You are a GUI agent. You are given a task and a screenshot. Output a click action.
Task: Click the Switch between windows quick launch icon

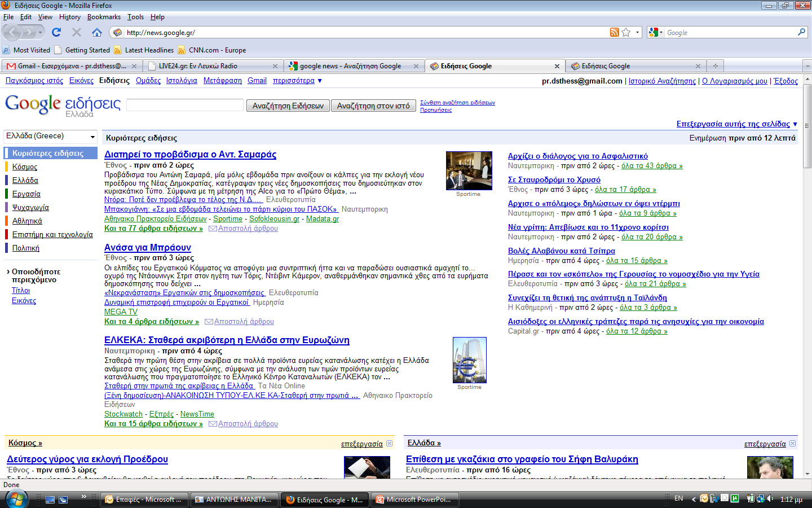coord(63,500)
